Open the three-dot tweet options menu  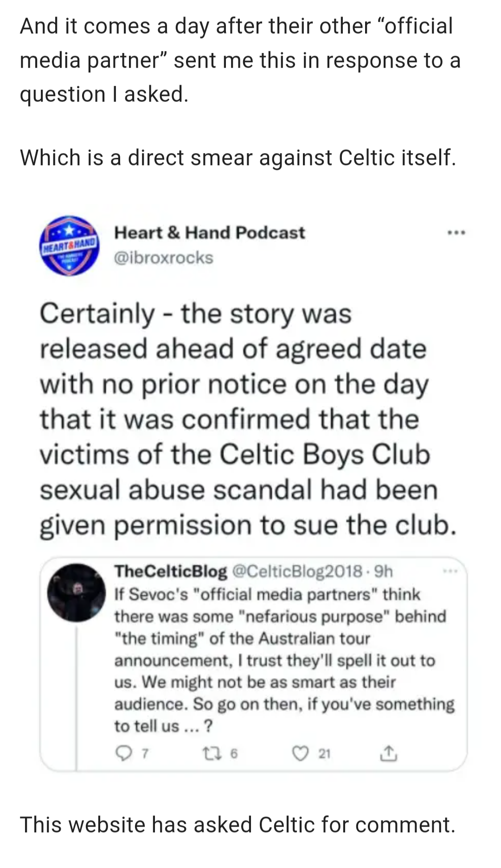click(x=456, y=232)
